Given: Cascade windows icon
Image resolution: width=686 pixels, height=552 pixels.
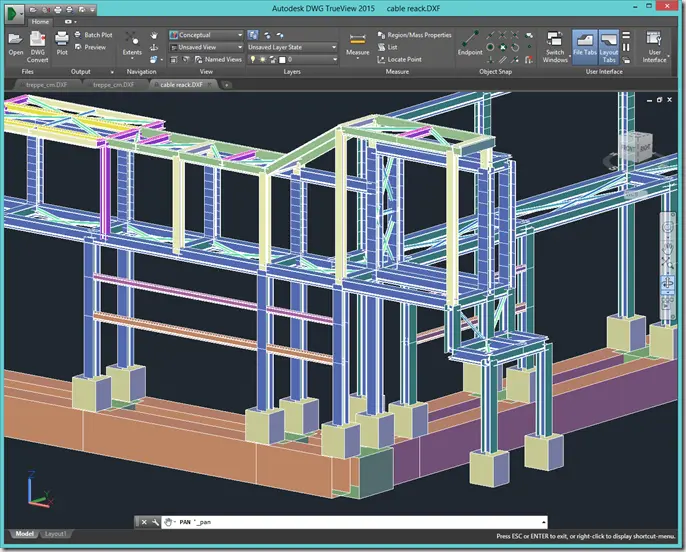Looking at the screenshot, I should coord(626,59).
